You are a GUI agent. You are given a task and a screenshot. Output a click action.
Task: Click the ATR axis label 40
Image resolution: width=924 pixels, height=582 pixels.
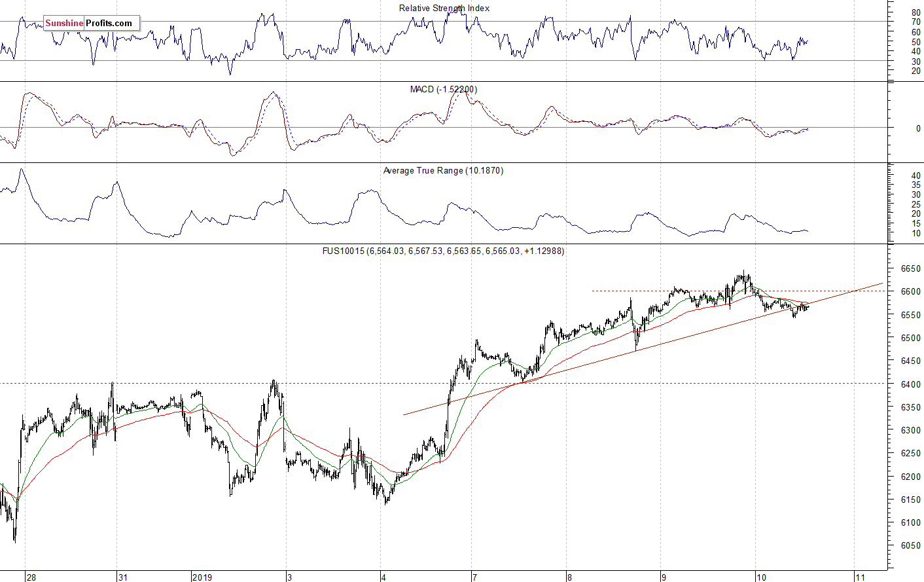[915, 175]
